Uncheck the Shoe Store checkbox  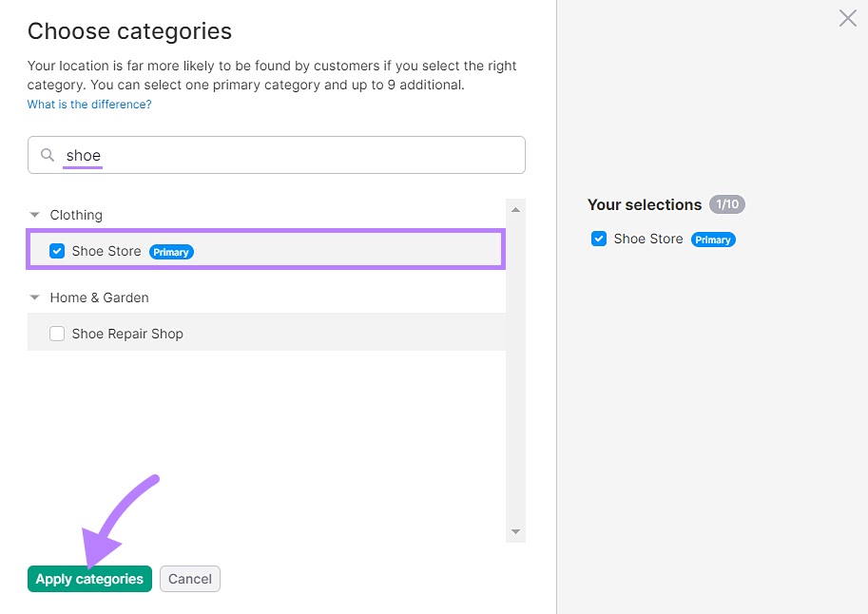[x=57, y=251]
